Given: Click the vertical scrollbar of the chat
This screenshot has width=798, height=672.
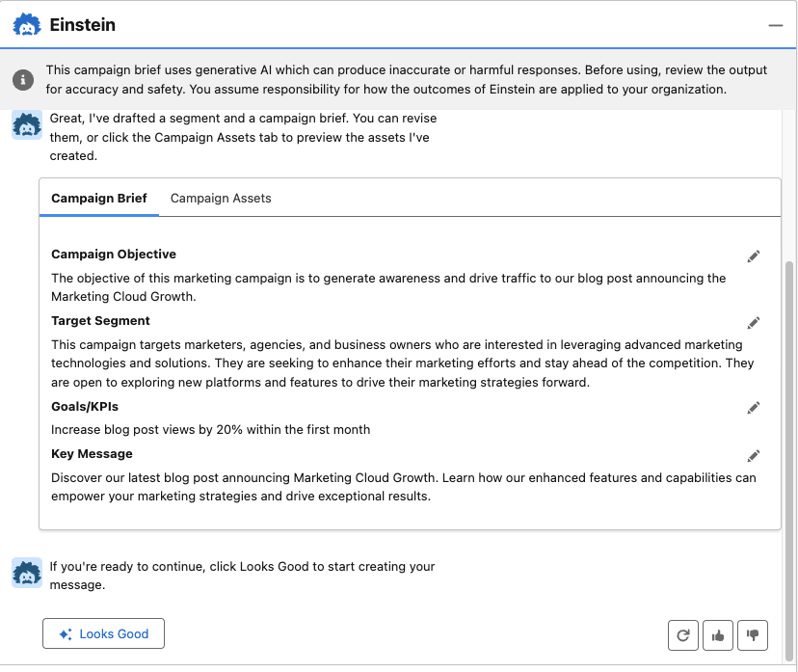Looking at the screenshot, I should 788,461.
